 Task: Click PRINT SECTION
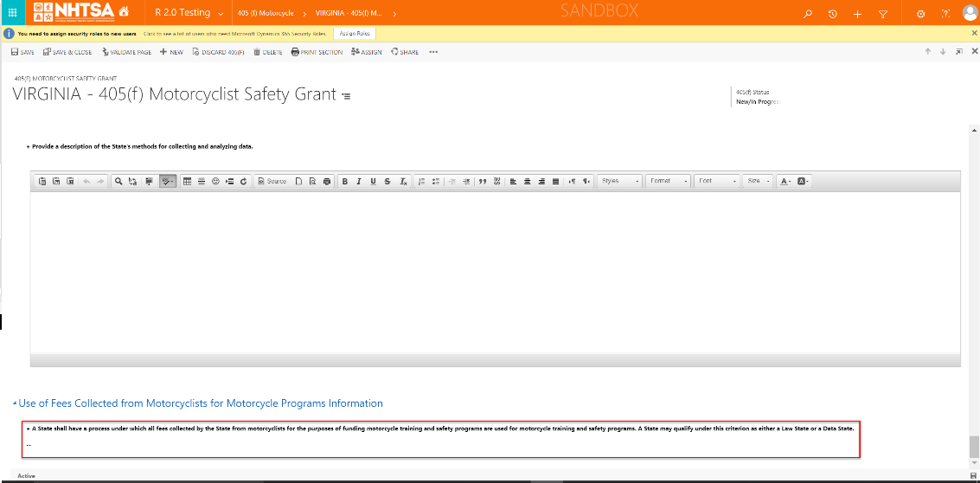click(x=317, y=52)
